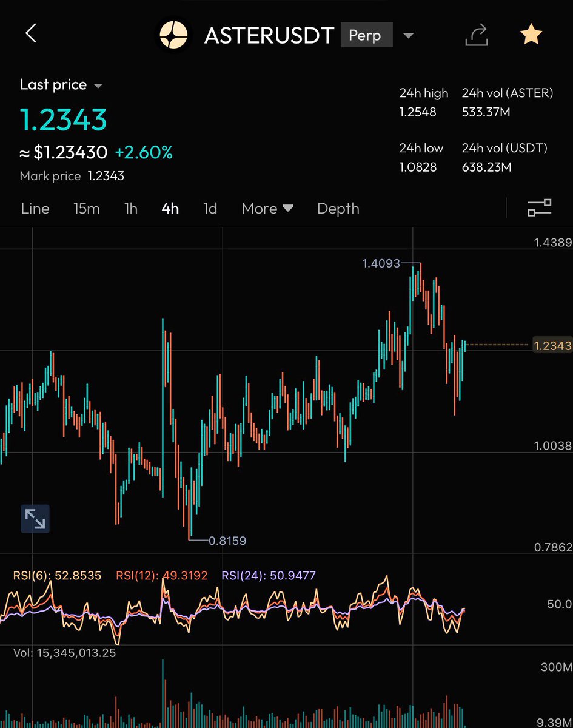Click the Vol: 15,345,013.25 label
573x728 pixels.
[x=64, y=653]
